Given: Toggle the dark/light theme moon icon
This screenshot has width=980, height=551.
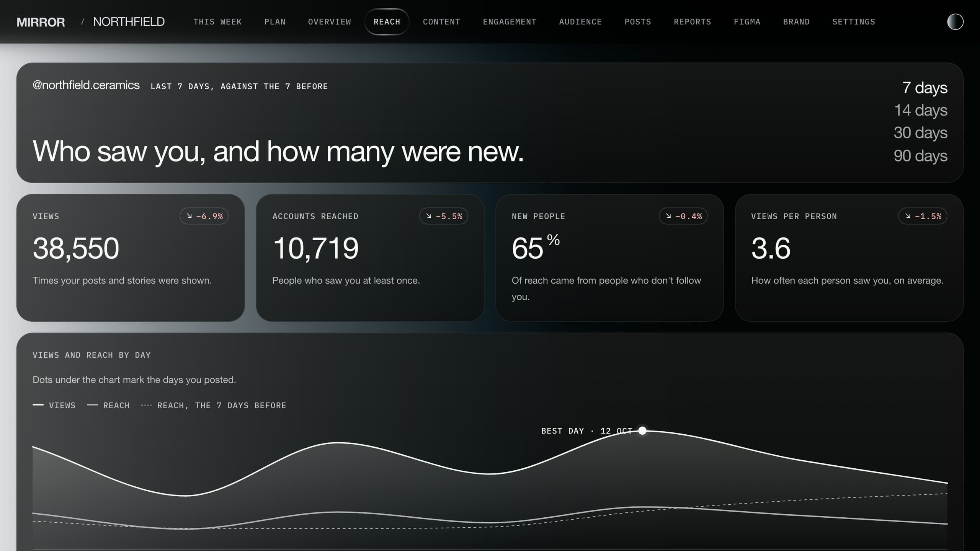Looking at the screenshot, I should click(x=955, y=22).
